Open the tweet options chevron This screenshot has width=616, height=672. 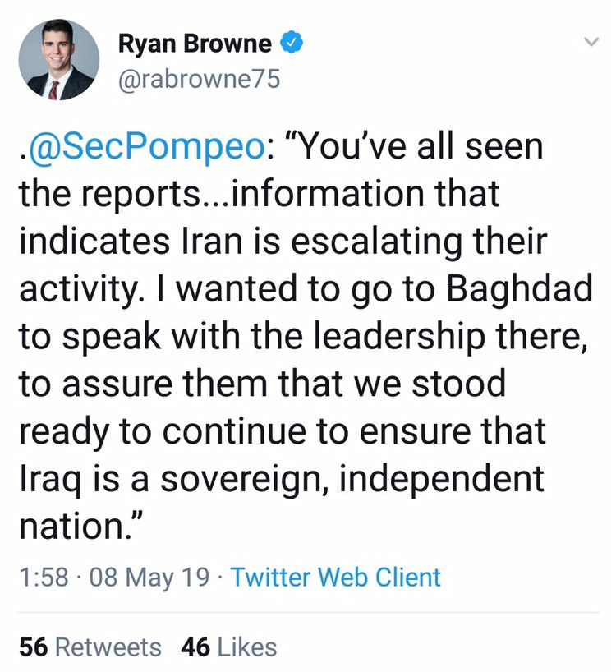click(589, 42)
